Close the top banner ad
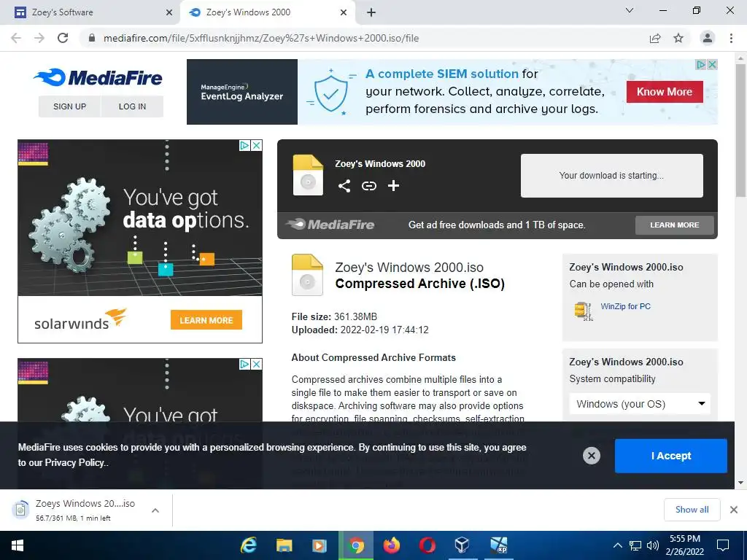747x560 pixels. 712,65
